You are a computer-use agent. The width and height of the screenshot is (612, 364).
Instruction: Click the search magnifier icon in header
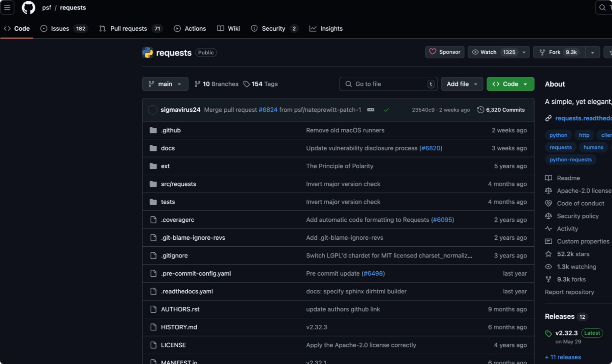(x=603, y=7)
